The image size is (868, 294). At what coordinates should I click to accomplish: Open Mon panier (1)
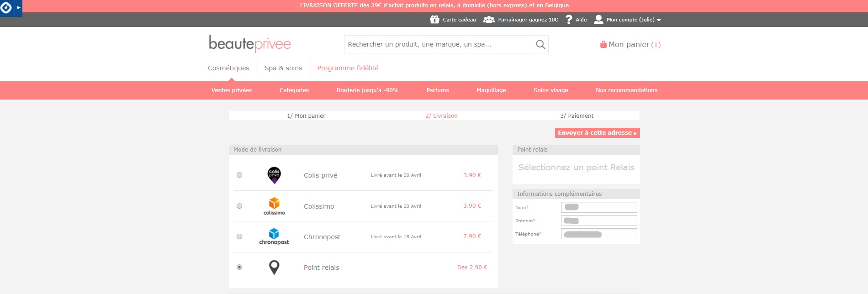click(635, 44)
